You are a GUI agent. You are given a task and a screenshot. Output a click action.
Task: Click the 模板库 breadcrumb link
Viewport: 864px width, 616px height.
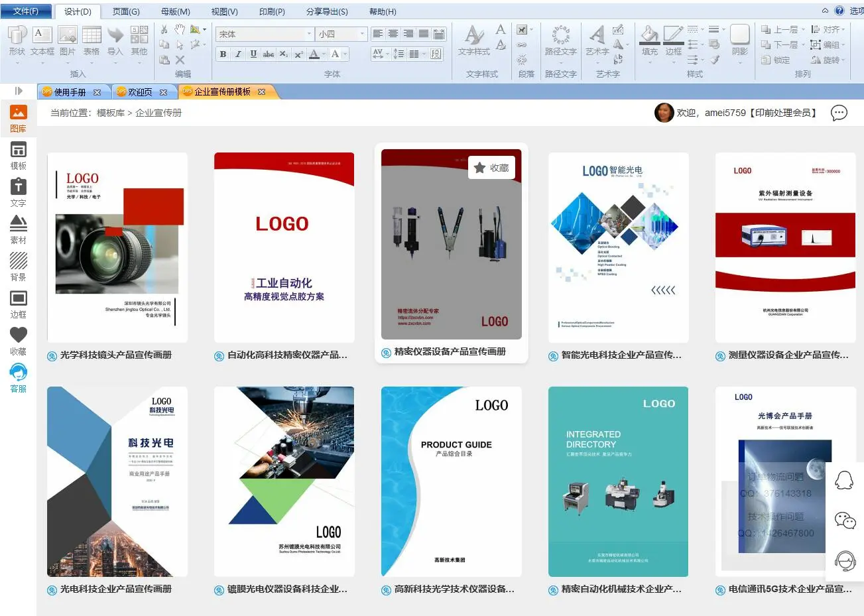pos(111,113)
